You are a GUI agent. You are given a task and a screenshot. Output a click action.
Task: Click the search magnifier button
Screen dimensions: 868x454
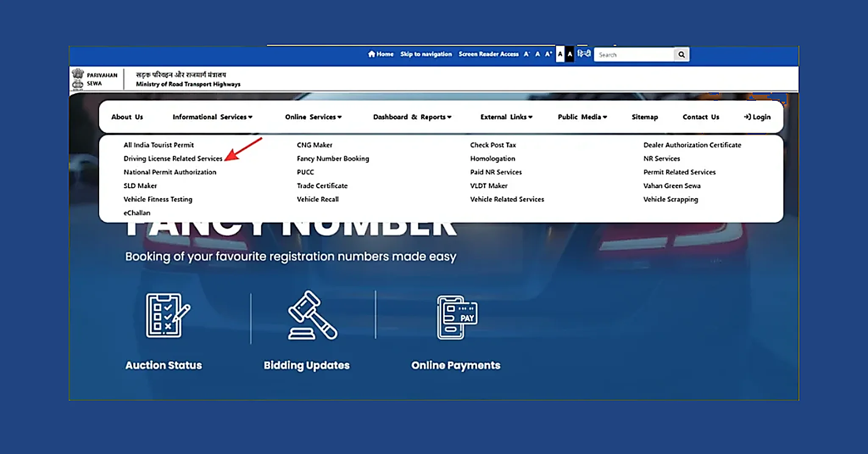pyautogui.click(x=681, y=55)
